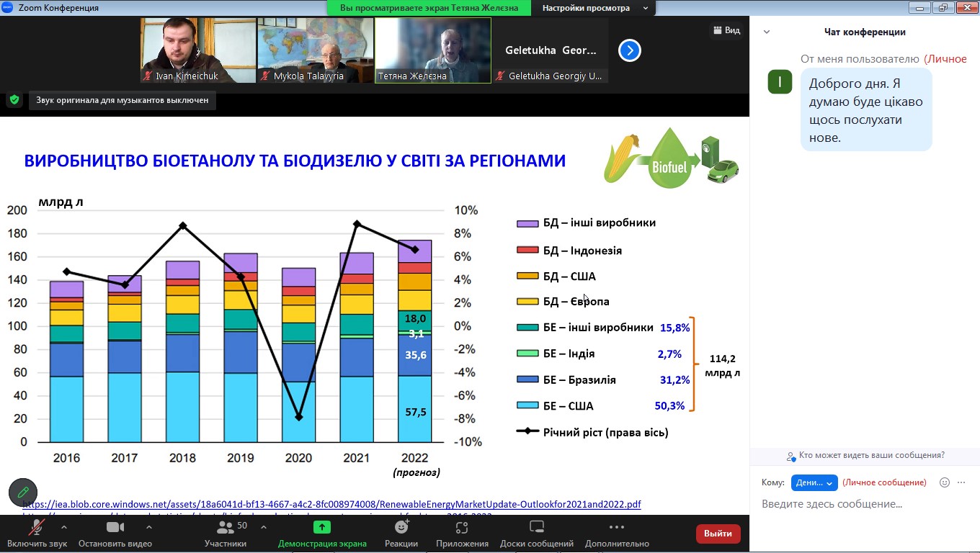Click the 'Річний ріст (права вісь)' legend entry

pos(592,432)
